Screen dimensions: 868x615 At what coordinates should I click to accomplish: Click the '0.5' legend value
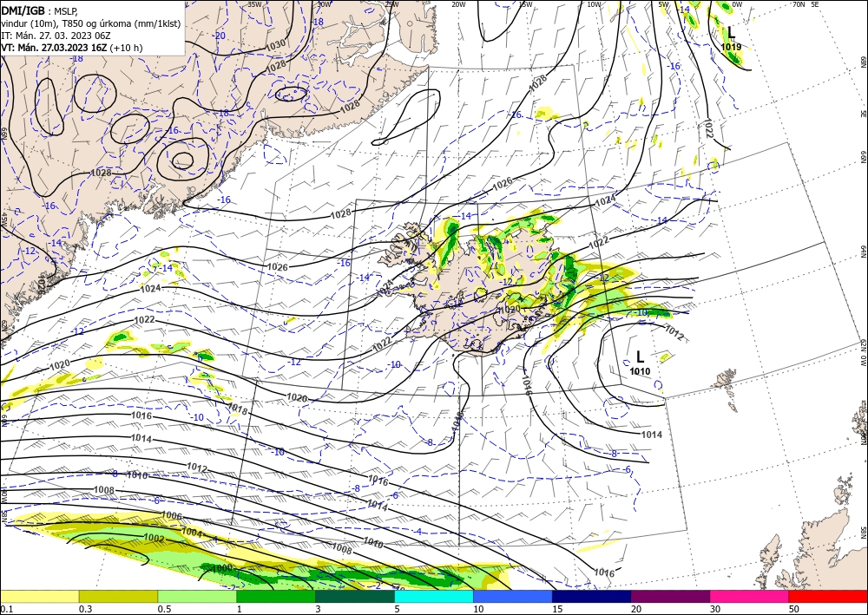tap(164, 609)
